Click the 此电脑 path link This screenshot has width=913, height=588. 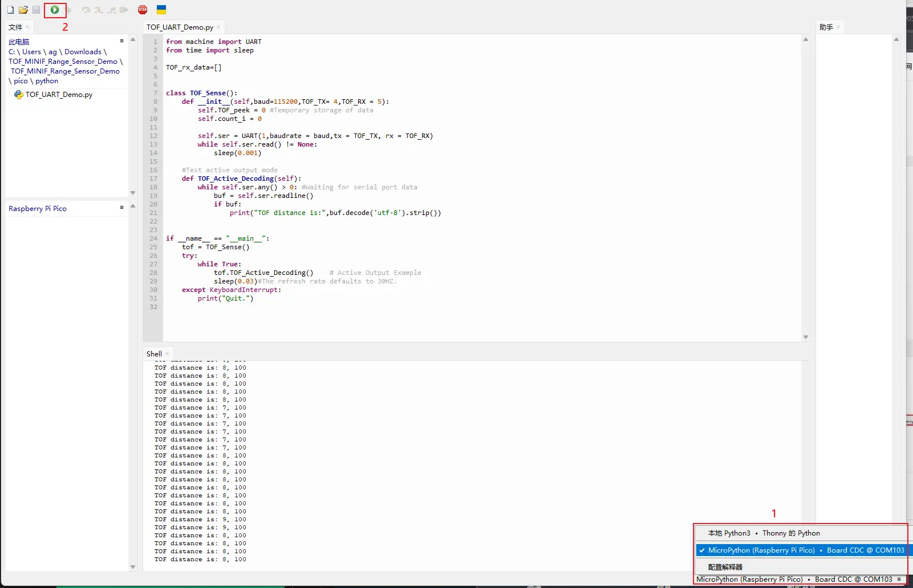[19, 42]
